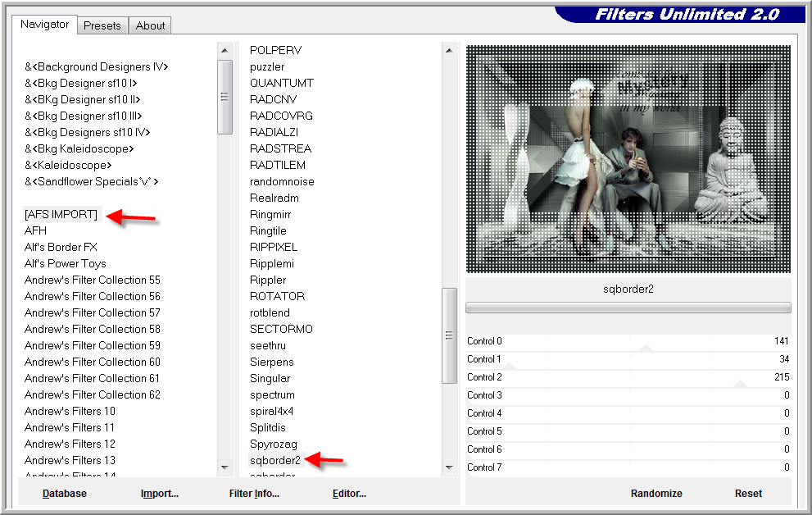This screenshot has height=515, width=812.
Task: Select the Realradm filter
Action: (274, 198)
